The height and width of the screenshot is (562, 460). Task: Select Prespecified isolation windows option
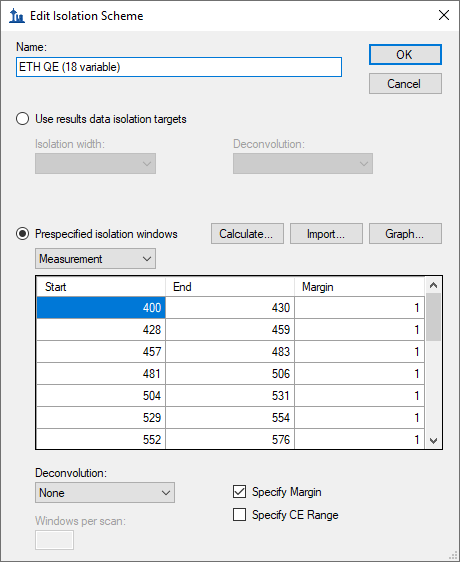click(x=22, y=234)
